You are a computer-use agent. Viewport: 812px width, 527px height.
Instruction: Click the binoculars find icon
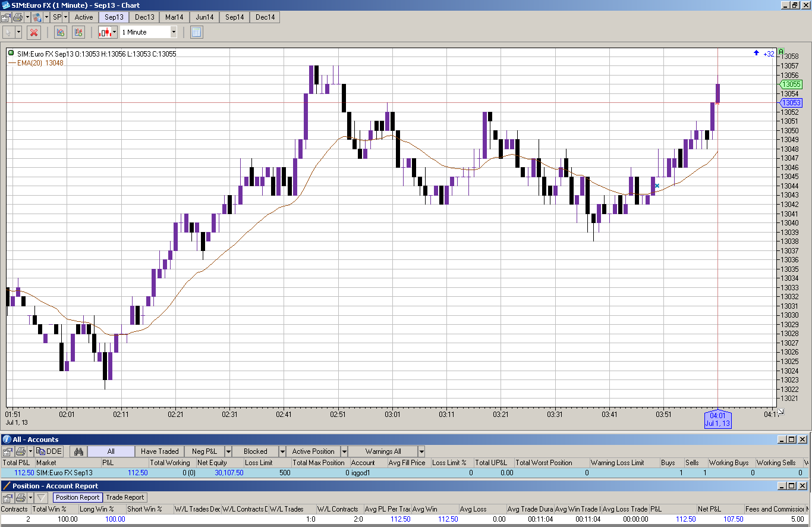[78, 451]
